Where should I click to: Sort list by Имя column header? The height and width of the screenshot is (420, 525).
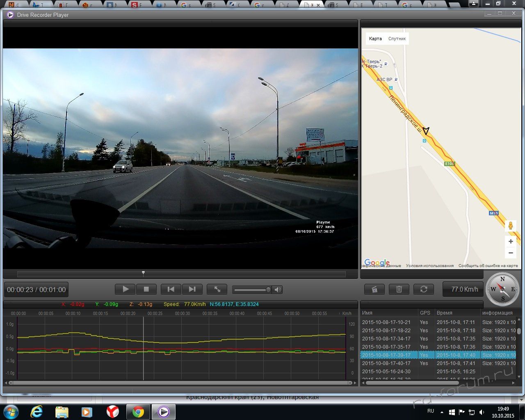click(x=367, y=313)
